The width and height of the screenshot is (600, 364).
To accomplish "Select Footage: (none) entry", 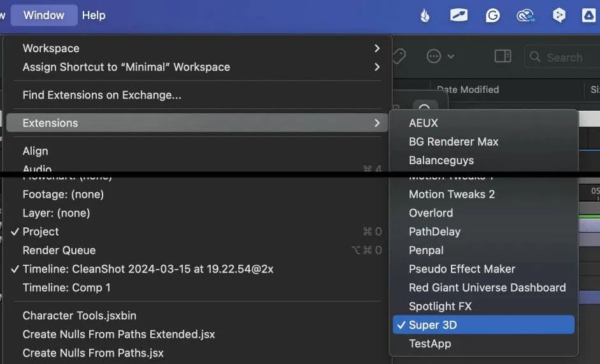I will 197,194.
